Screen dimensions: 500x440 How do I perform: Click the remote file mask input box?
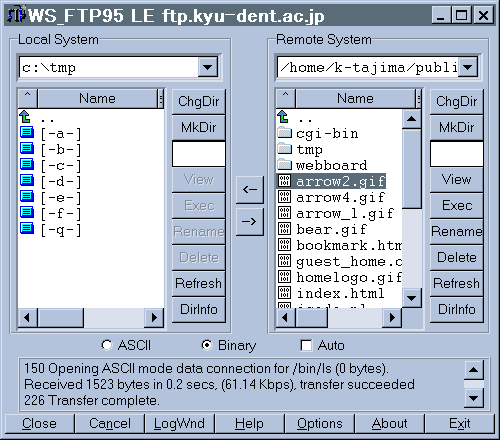click(457, 154)
